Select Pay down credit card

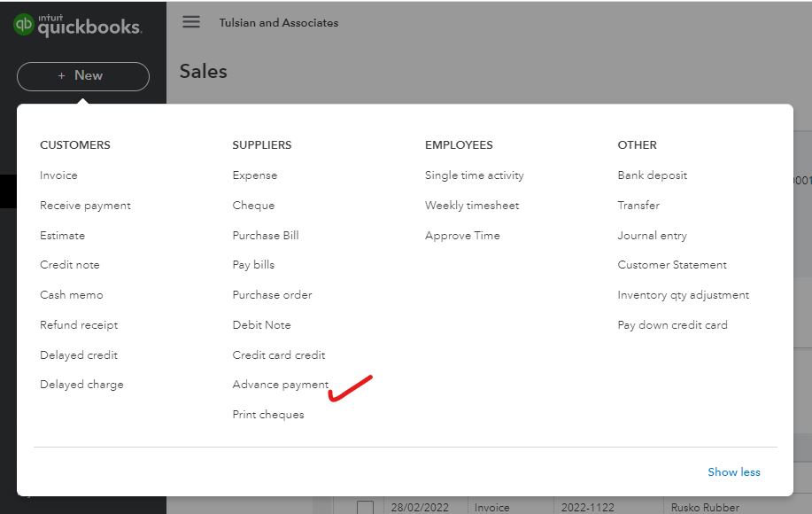coord(673,325)
